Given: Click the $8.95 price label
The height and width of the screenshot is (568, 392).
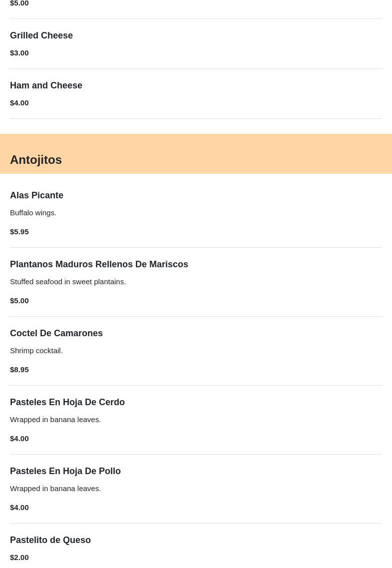Looking at the screenshot, I should 19,369.
